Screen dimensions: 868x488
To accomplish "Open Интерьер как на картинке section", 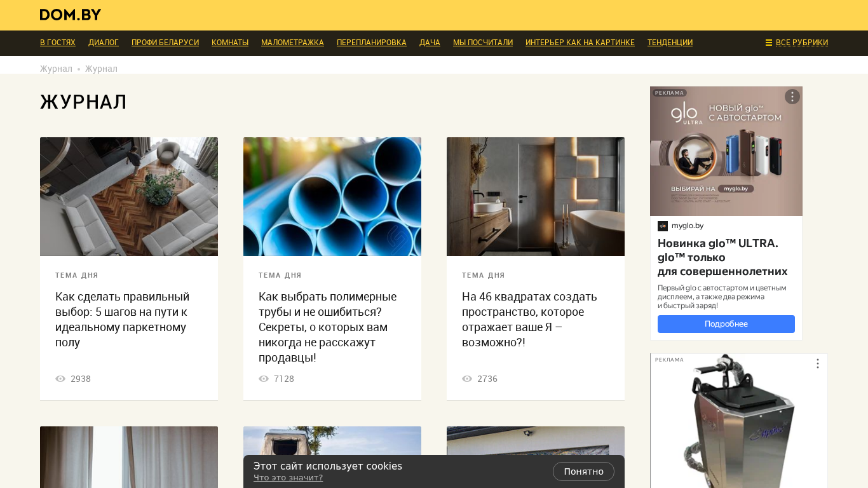I will 580,43.
